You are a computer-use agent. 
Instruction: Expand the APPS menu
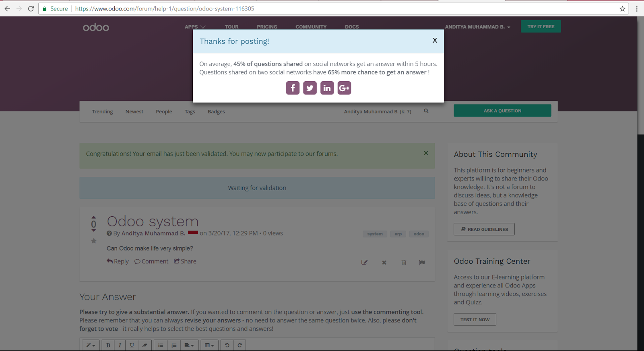click(x=195, y=27)
